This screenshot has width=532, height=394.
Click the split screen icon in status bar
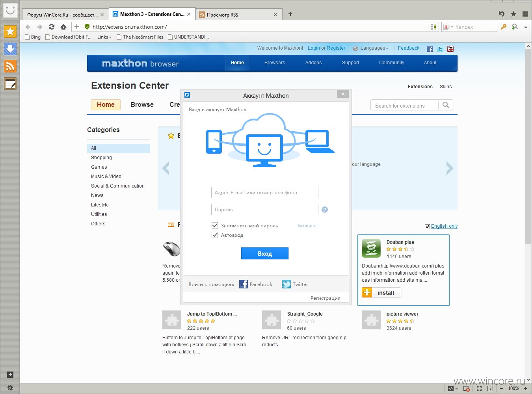[490, 388]
